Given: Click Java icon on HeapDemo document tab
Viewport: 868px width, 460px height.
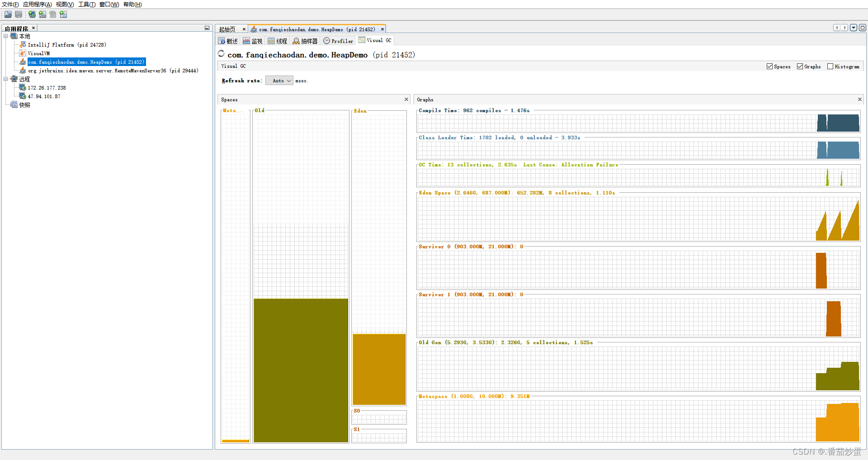Looking at the screenshot, I should (x=254, y=29).
